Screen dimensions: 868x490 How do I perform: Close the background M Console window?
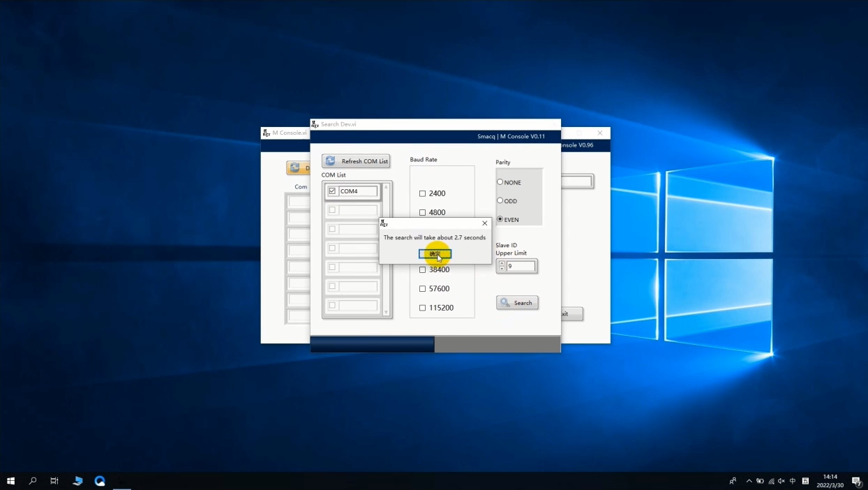600,133
